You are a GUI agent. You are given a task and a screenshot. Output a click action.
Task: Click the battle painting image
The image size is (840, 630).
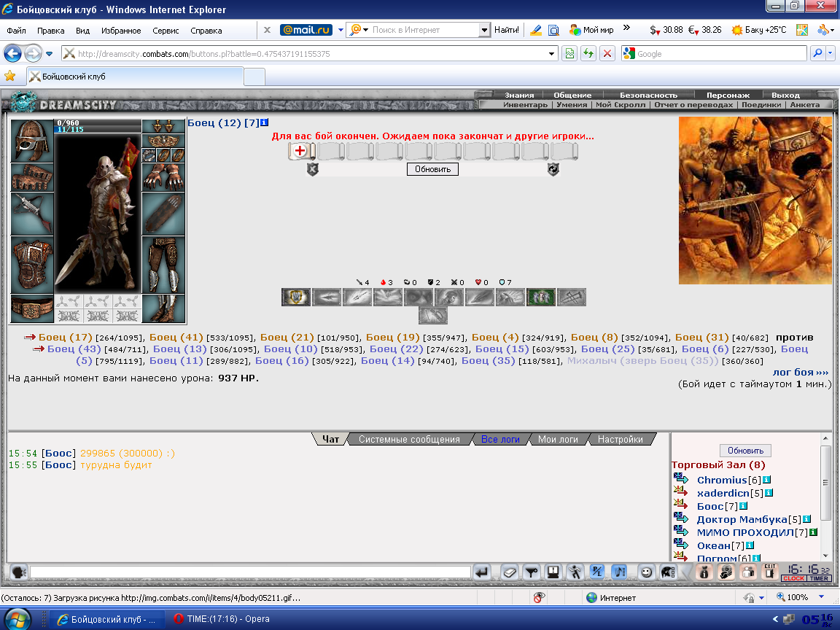click(x=755, y=201)
